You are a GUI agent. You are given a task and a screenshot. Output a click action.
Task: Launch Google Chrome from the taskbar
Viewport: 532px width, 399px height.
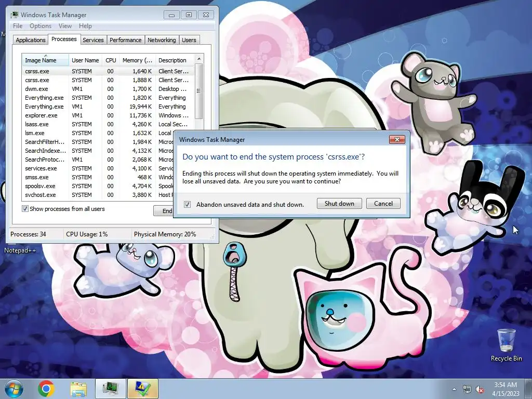[x=46, y=389]
